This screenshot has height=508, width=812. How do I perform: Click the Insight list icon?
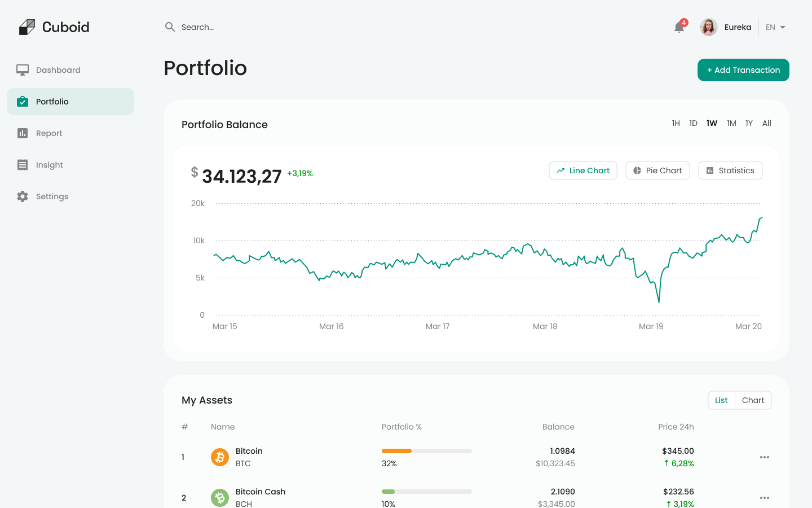point(22,164)
